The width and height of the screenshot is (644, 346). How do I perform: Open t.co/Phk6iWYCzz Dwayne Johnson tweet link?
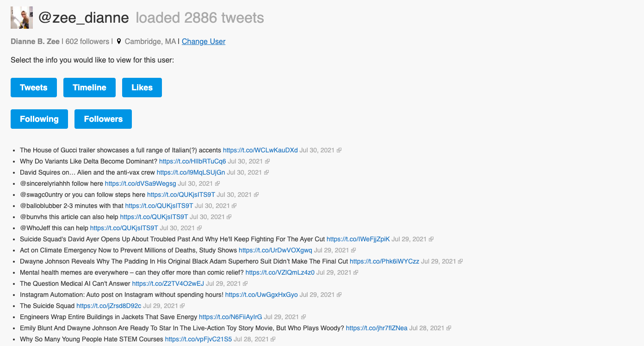384,261
